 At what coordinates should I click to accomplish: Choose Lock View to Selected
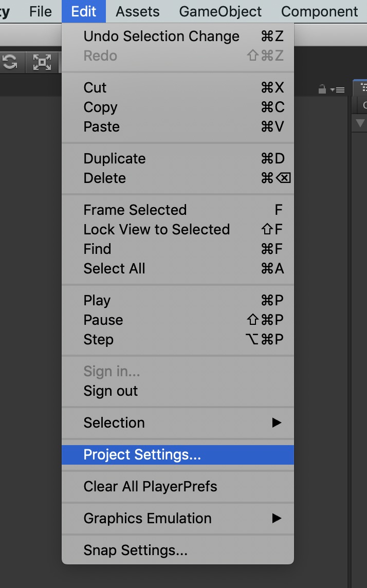click(x=156, y=229)
